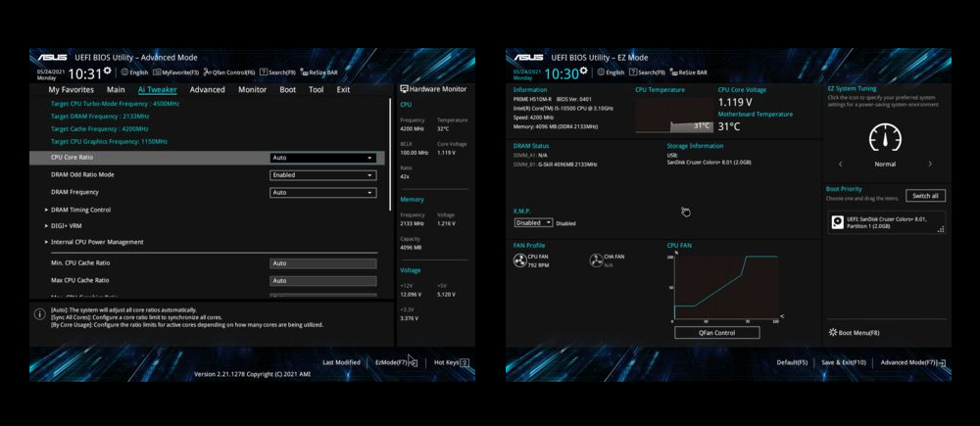The width and height of the screenshot is (980, 426).
Task: Switch to EzMode(F7)
Action: tap(396, 362)
